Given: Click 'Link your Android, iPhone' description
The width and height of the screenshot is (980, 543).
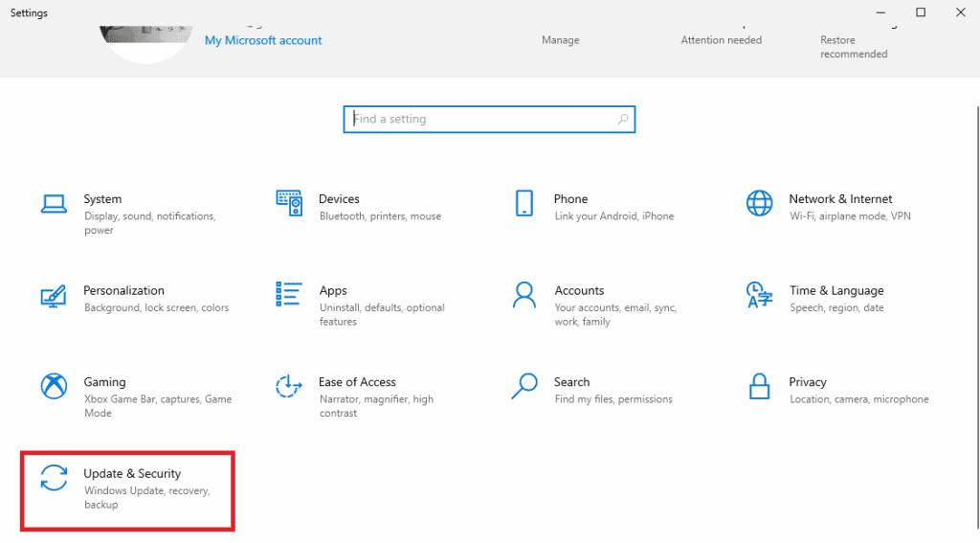Looking at the screenshot, I should (x=614, y=215).
